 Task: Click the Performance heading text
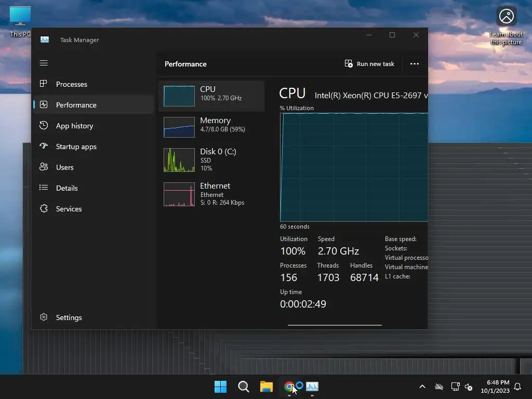tap(185, 64)
